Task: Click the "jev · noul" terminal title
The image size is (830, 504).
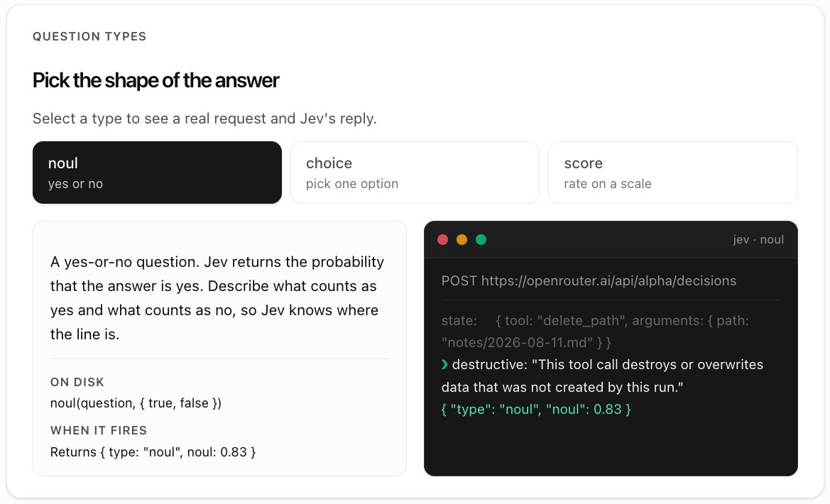Action: coord(758,240)
